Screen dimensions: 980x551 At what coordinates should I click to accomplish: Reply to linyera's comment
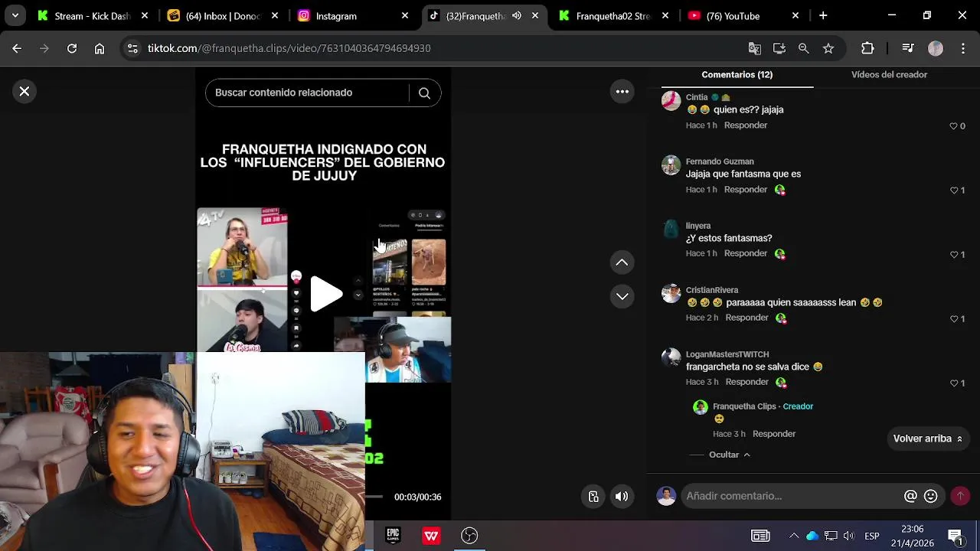(x=746, y=253)
